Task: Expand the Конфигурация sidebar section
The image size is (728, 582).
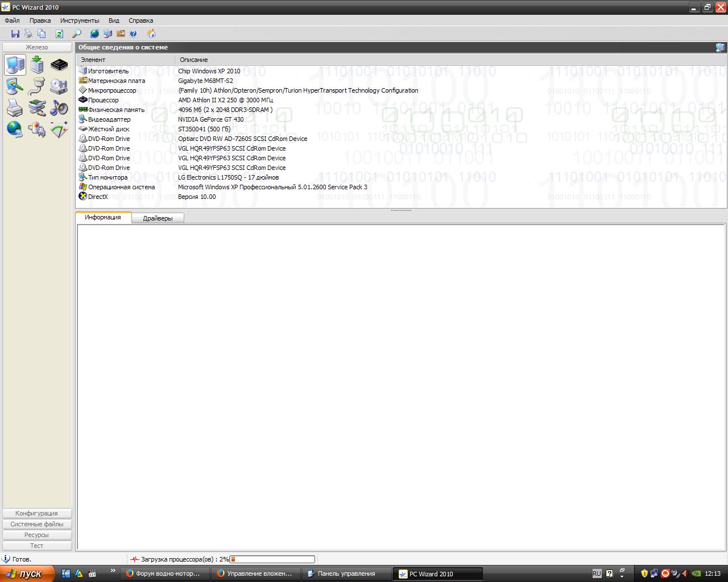Action: click(x=37, y=513)
